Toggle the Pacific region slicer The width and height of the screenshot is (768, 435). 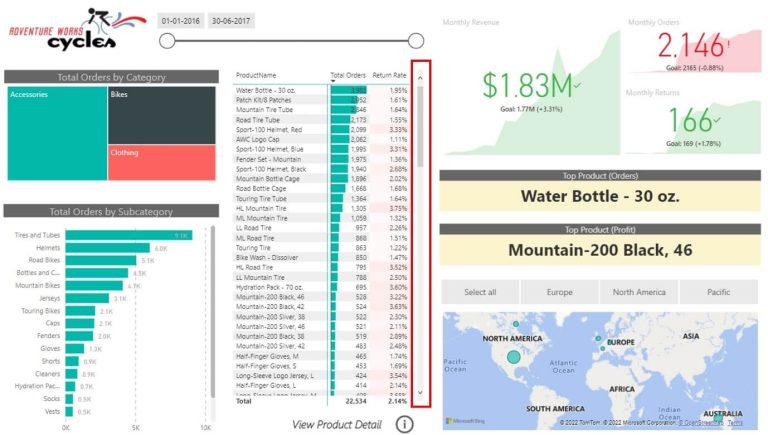click(x=718, y=292)
